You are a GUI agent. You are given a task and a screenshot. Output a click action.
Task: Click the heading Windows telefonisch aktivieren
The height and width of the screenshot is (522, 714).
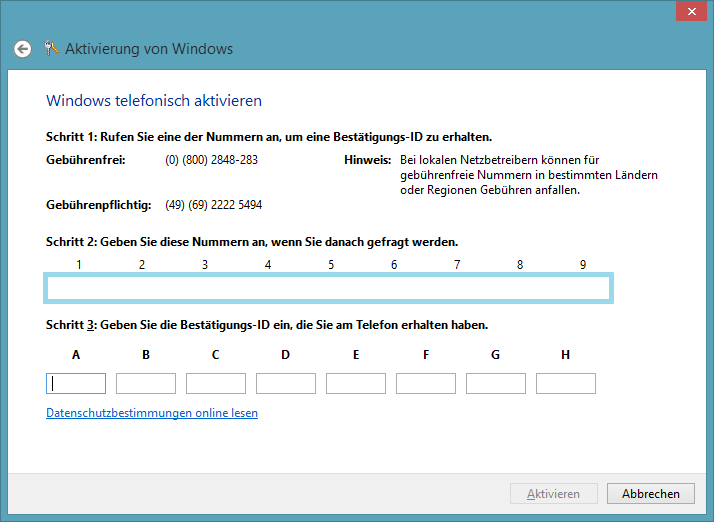coord(154,101)
